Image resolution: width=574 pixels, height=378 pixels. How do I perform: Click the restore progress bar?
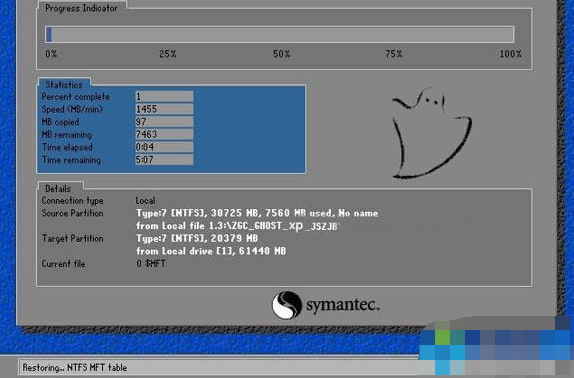click(280, 34)
